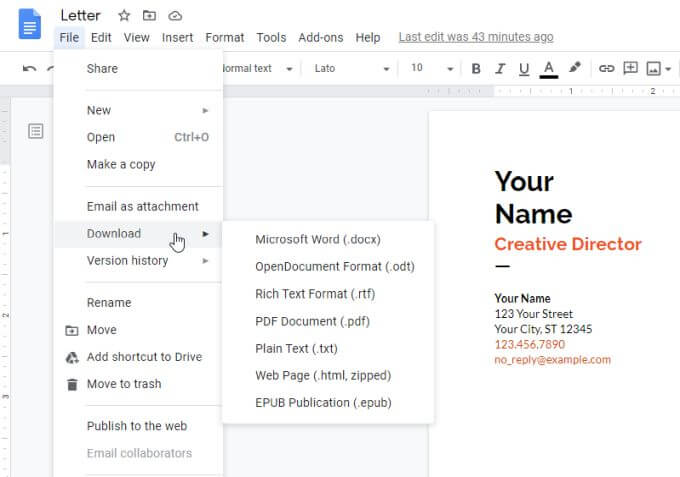
Task: Click the add comment icon
Action: pos(631,69)
